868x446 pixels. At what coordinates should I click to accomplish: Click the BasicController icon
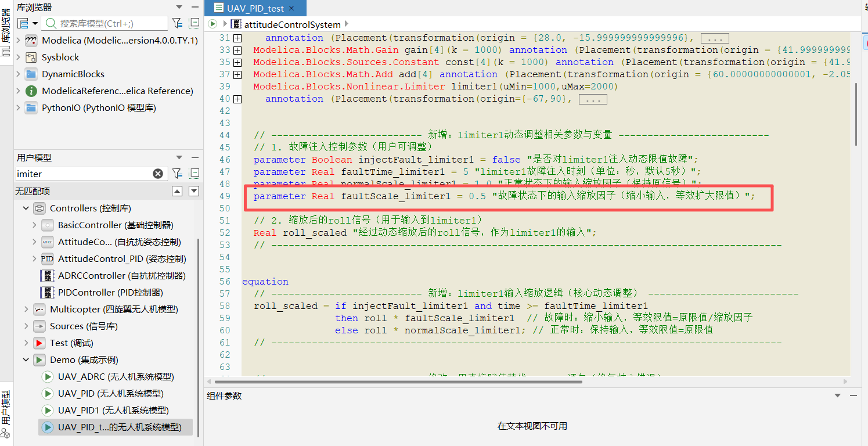[48, 225]
